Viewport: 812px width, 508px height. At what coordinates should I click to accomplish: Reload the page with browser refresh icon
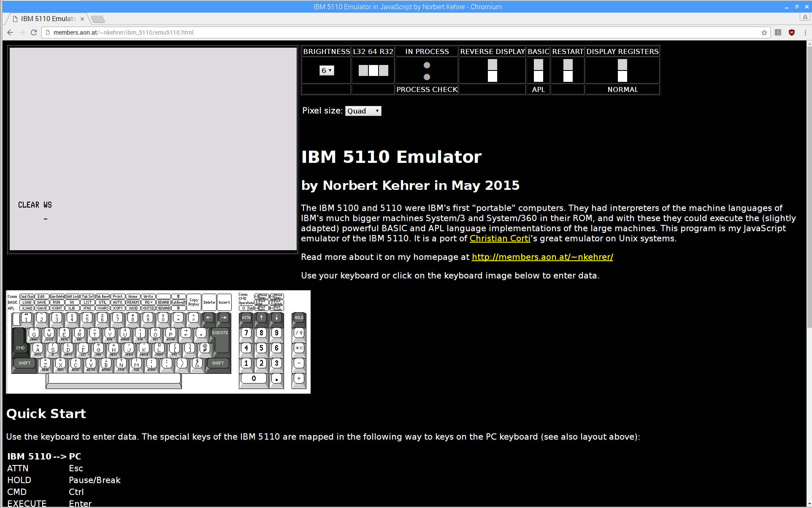click(x=34, y=32)
